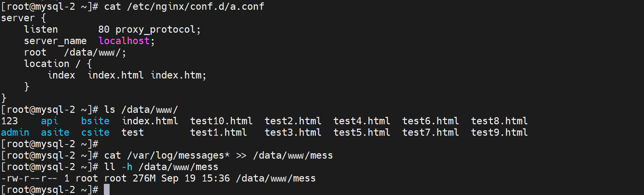Image resolution: width=644 pixels, height=195 pixels.
Task: Click 'test10.html' in the ls output
Action: click(x=221, y=121)
